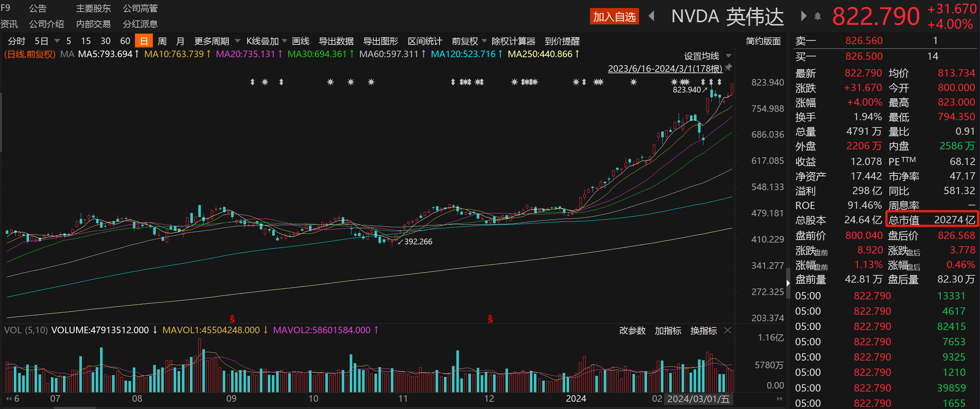This screenshot has height=409, width=980.
Task: Open 公司高管 company executives
Action: [140, 8]
